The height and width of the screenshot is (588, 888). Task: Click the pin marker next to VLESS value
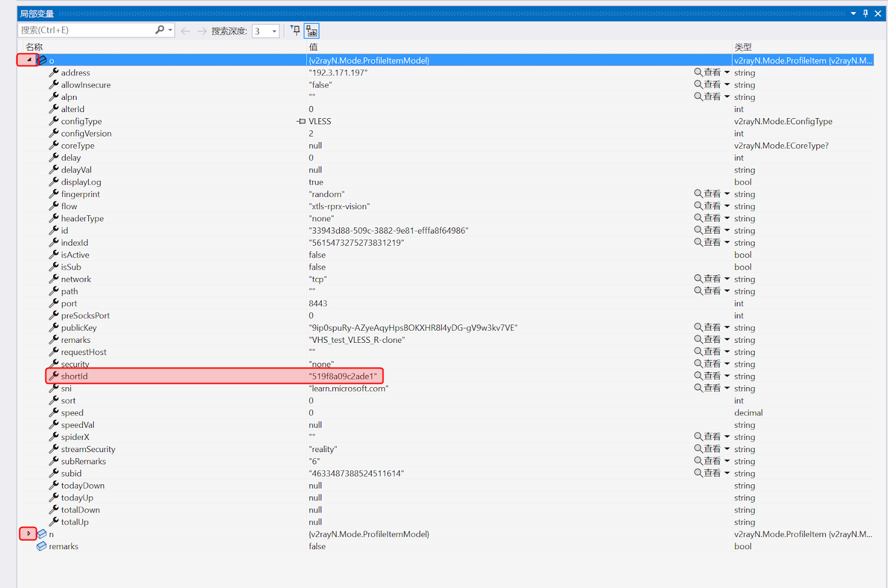[301, 121]
